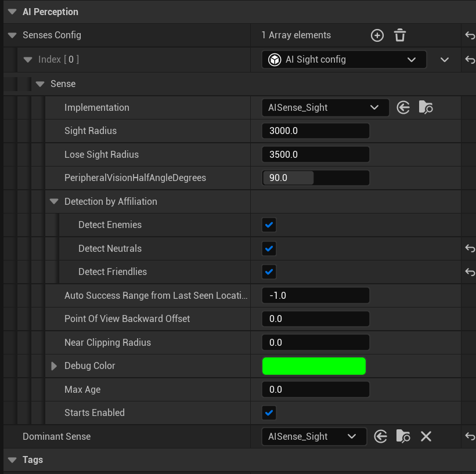This screenshot has width=476, height=474.
Task: Add a new element to Senses Config
Action: coord(377,35)
